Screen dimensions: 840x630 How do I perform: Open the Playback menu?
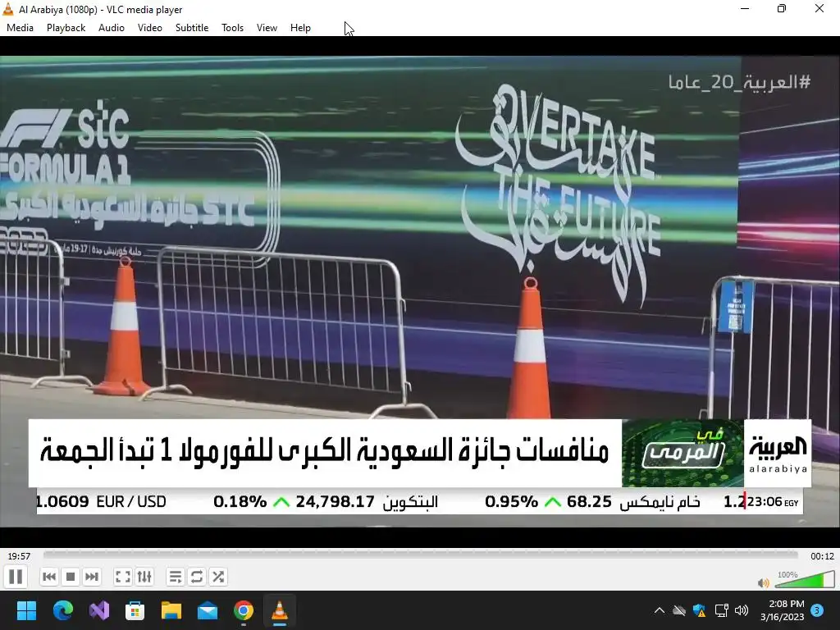click(66, 28)
